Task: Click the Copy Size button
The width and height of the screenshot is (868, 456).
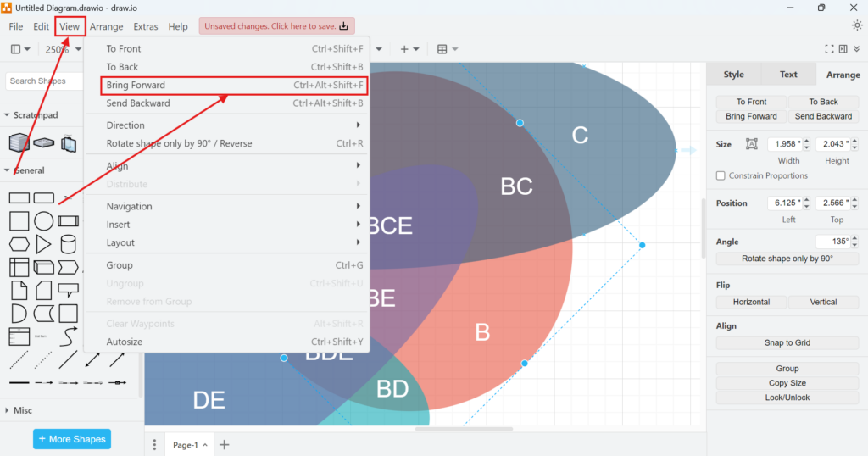Action: (x=787, y=383)
